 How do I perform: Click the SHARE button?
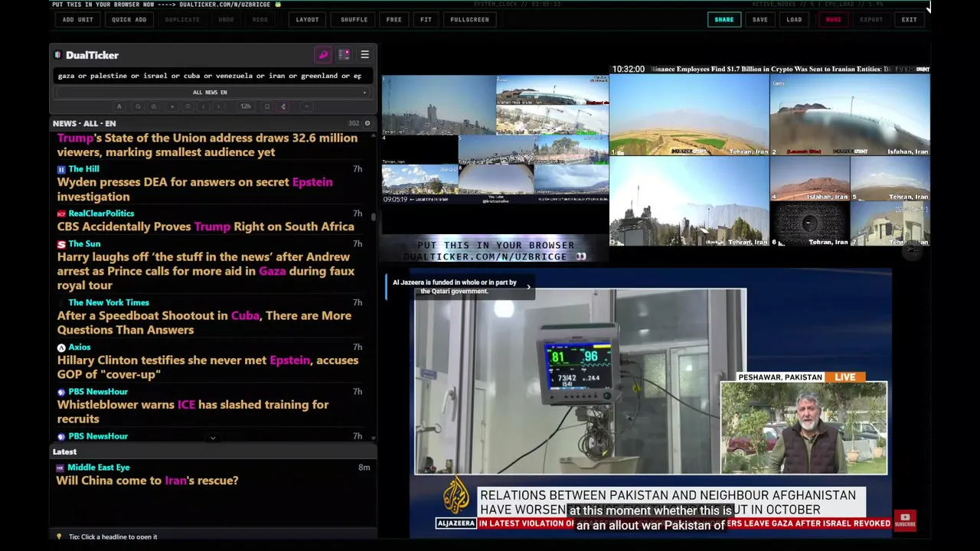(724, 19)
